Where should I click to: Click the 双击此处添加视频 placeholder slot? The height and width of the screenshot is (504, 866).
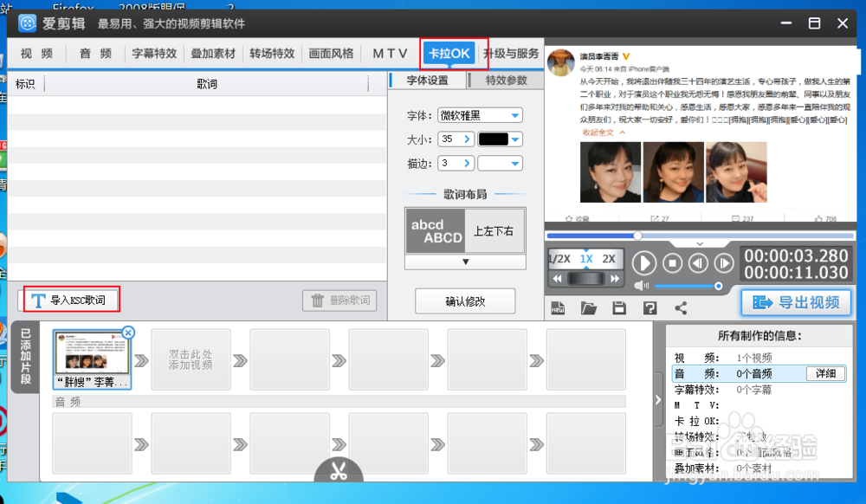(x=191, y=359)
